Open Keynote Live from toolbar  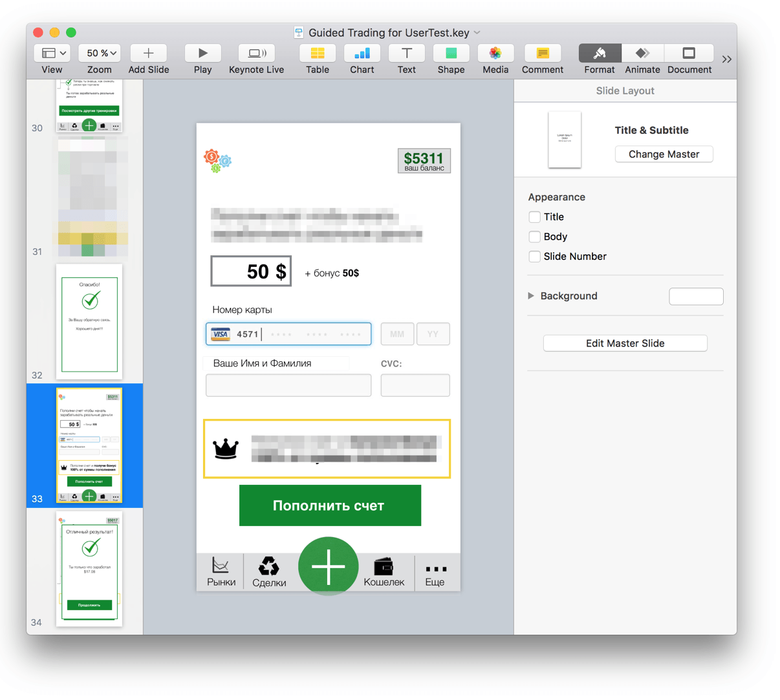coord(256,53)
